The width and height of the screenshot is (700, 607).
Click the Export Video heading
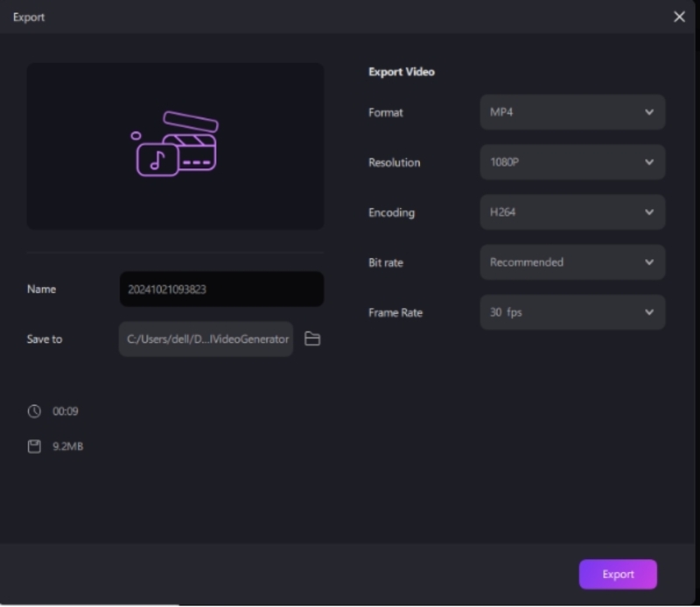(x=402, y=72)
